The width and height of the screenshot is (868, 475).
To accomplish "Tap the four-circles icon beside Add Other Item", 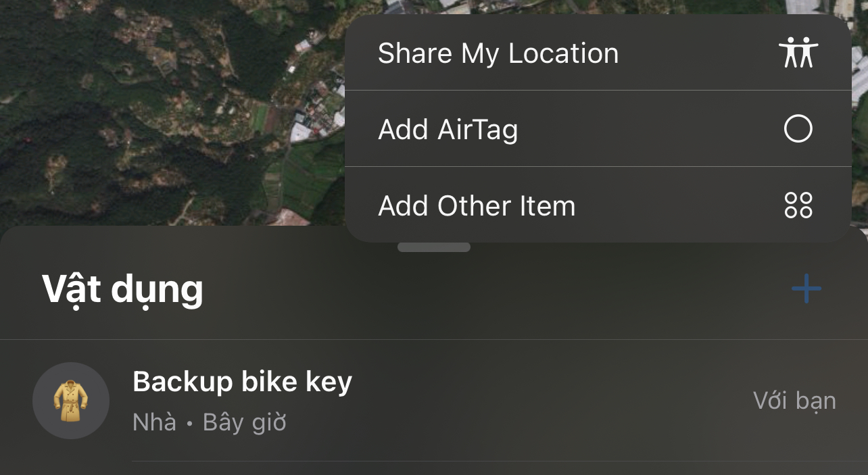I will coord(798,205).
